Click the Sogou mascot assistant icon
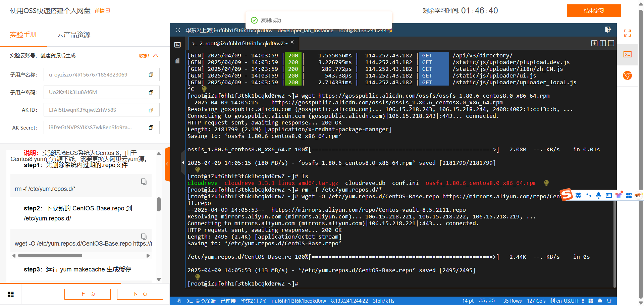 [638, 195]
